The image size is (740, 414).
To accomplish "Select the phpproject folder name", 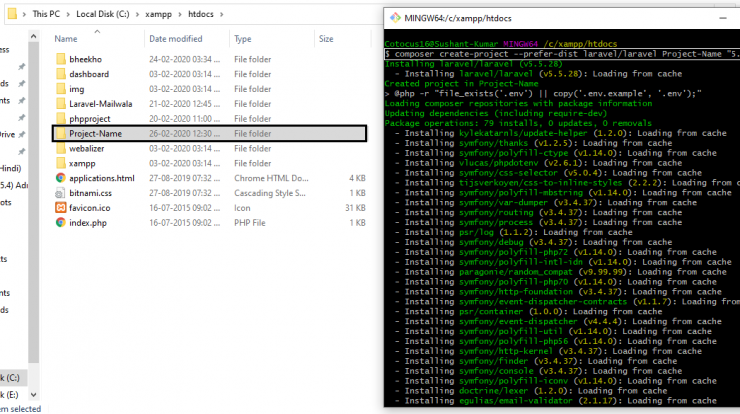I will (90, 119).
